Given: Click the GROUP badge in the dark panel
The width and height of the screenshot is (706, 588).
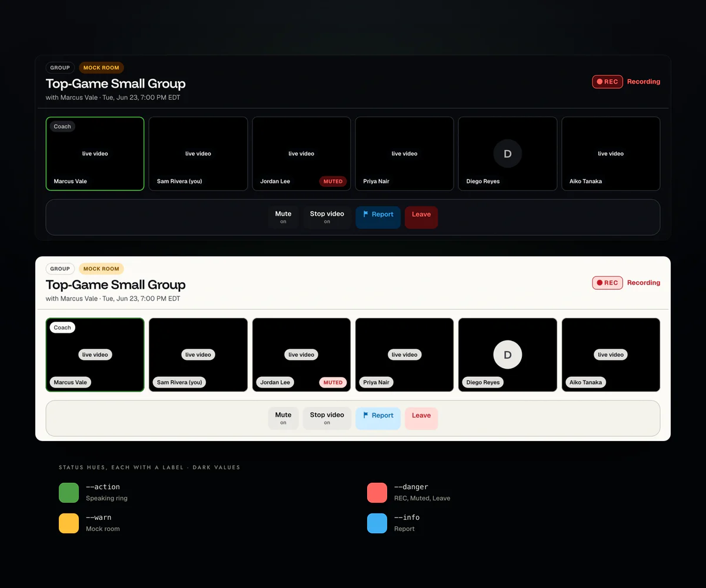Looking at the screenshot, I should click(x=60, y=68).
